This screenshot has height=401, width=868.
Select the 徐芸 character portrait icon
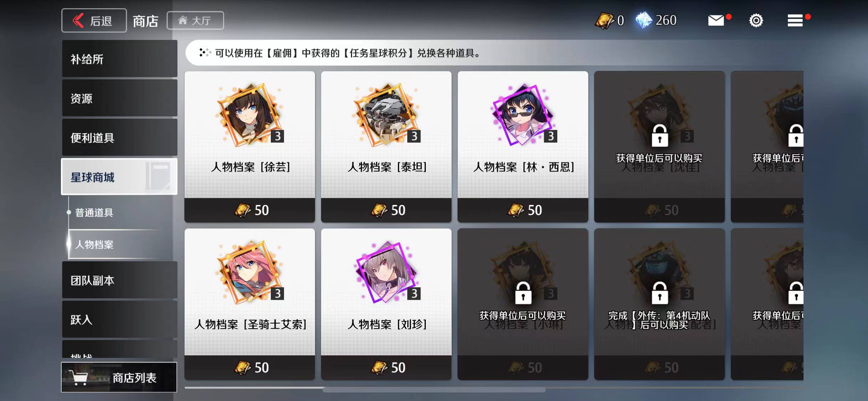pyautogui.click(x=250, y=115)
